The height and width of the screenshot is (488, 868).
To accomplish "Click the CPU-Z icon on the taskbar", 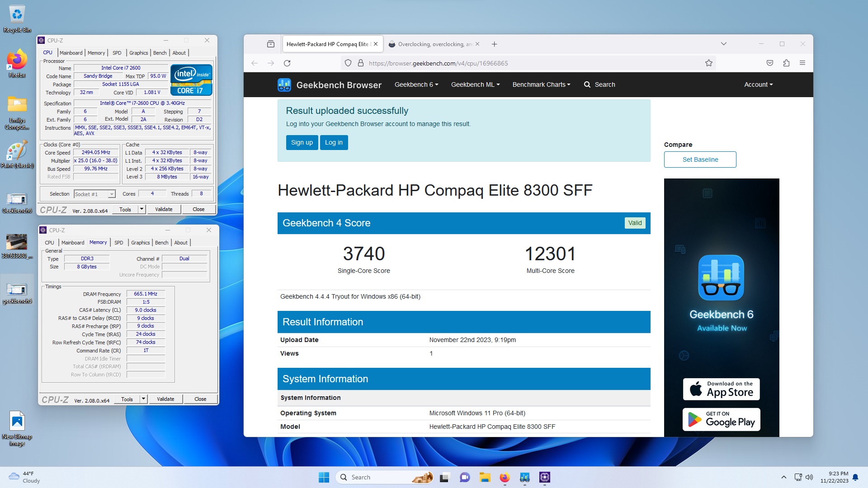I will click(x=545, y=477).
